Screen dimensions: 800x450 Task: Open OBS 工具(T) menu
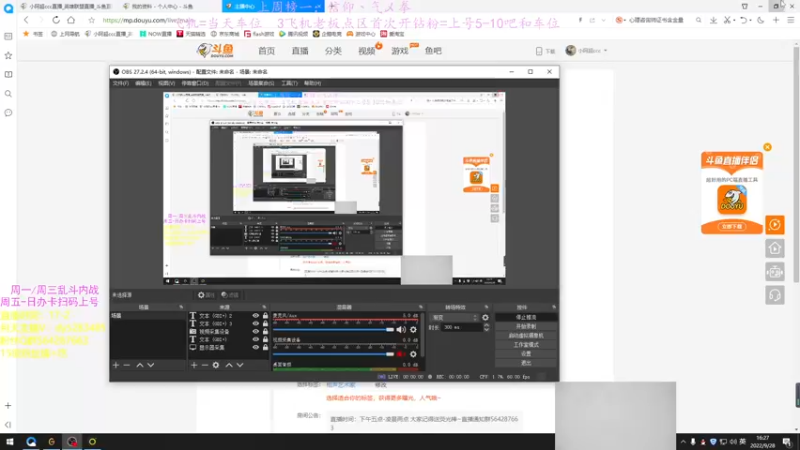289,83
